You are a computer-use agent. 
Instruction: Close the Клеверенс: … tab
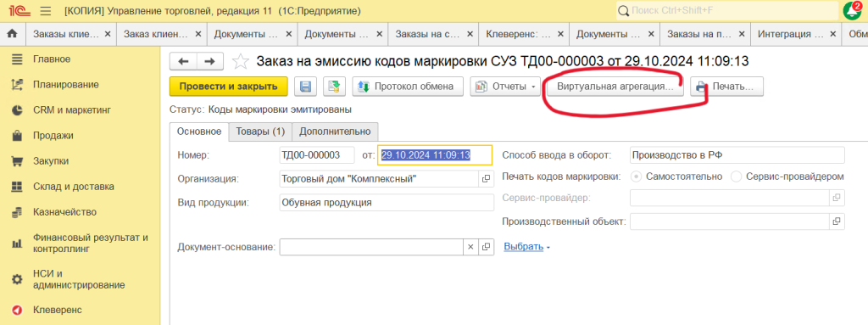560,34
